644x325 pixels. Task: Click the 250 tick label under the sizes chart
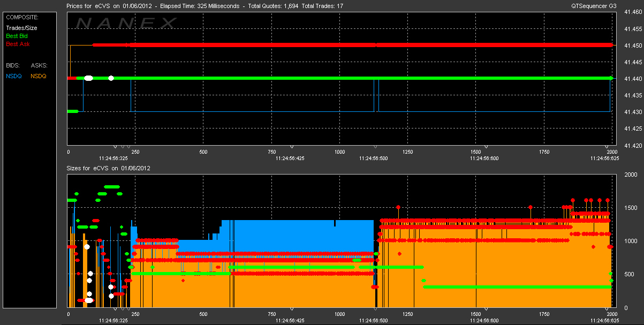click(135, 314)
